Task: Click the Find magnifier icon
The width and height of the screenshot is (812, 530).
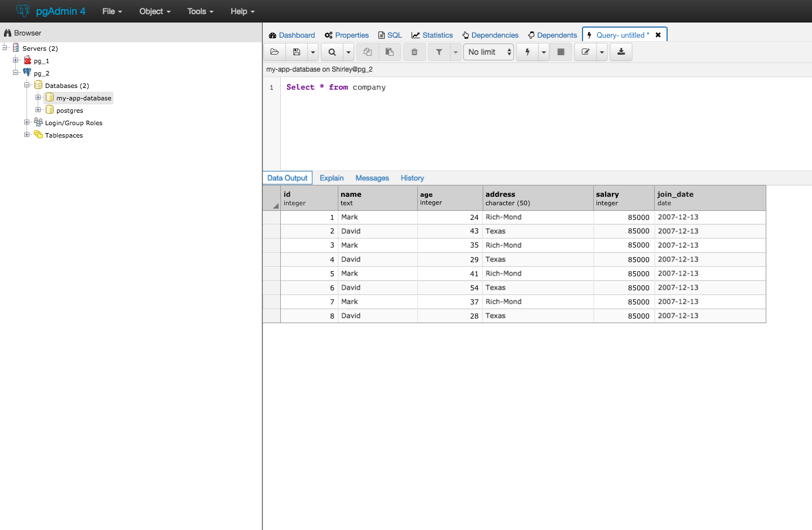Action: (332, 52)
